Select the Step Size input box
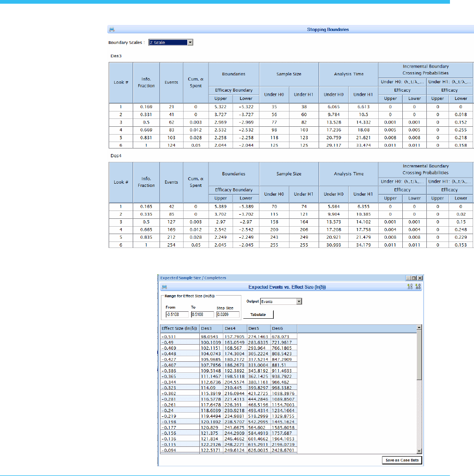The height and width of the screenshot is (476, 474). 228,315
